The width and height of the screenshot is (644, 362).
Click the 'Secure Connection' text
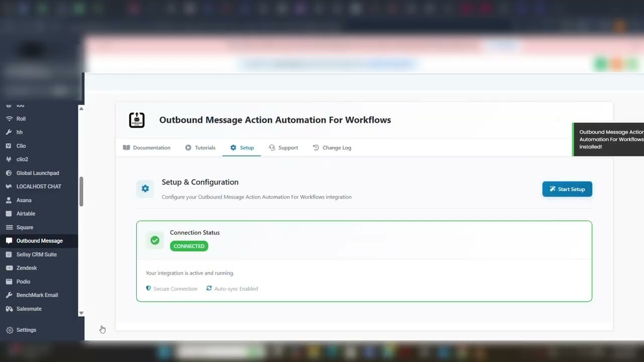point(176,289)
